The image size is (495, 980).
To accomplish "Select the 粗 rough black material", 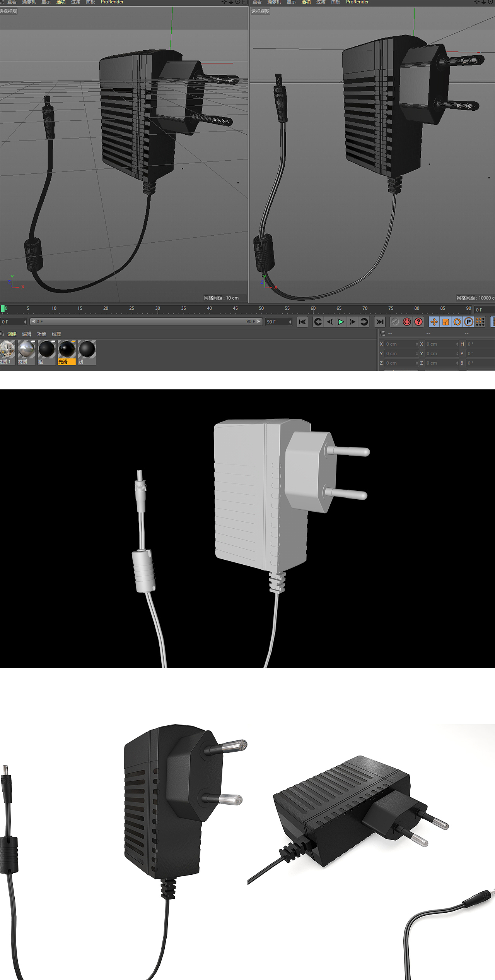I will coord(46,352).
